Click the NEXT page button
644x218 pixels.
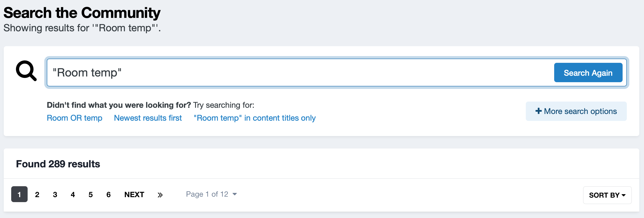click(x=134, y=195)
